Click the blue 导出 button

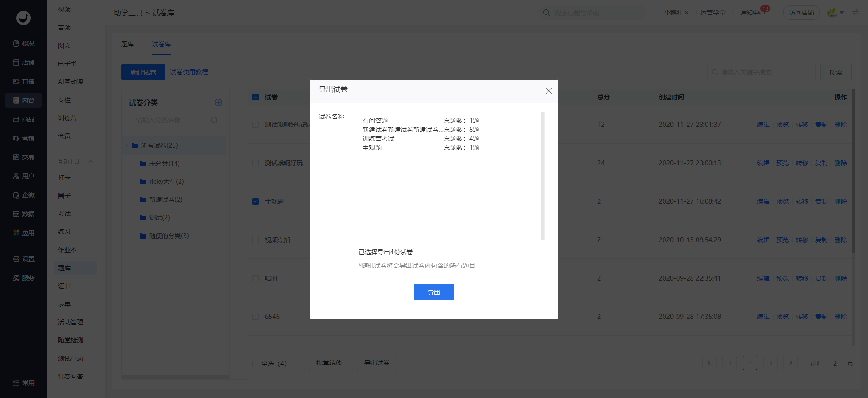pyautogui.click(x=434, y=292)
